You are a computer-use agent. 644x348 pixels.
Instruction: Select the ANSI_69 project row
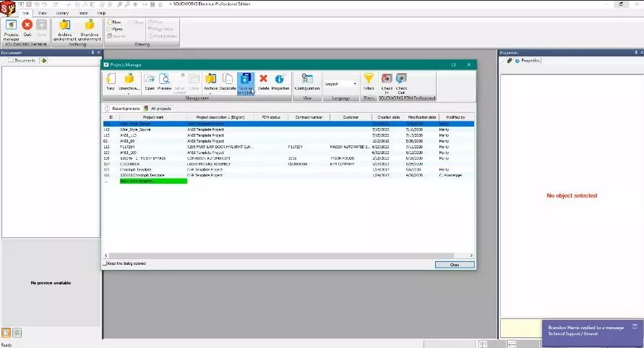pyautogui.click(x=288, y=140)
